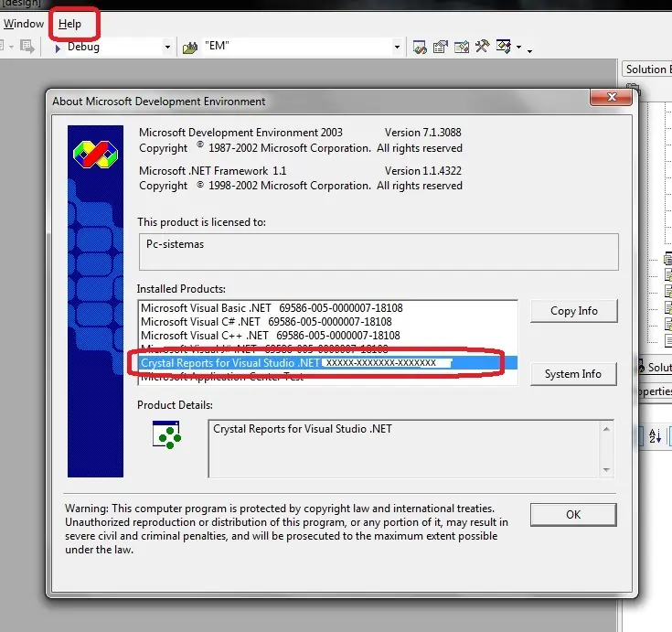This screenshot has height=632, width=672.
Task: Open the "EM" search combo box dropdown arrow
Action: click(x=397, y=47)
